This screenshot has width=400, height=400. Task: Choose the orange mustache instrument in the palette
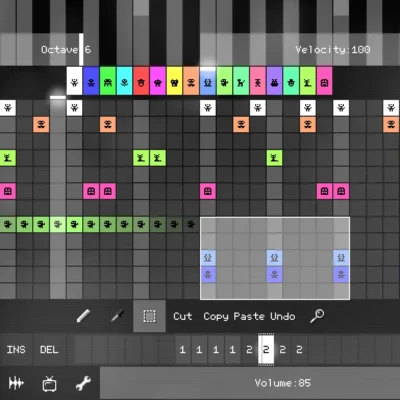(191, 81)
